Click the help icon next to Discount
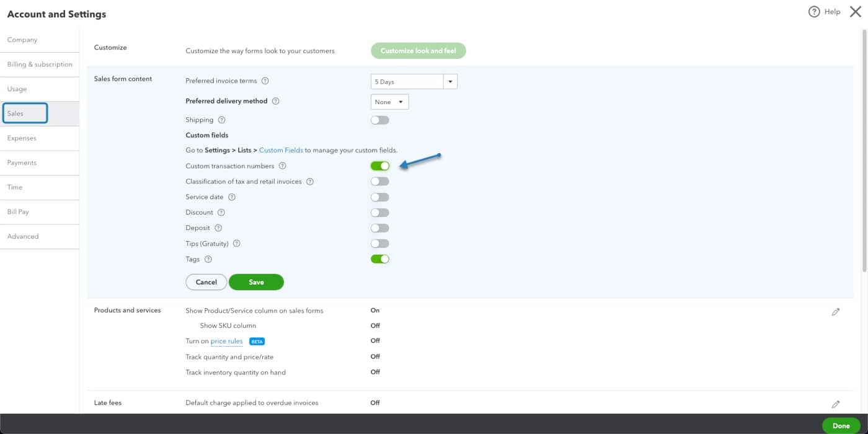Viewport: 868px width, 434px height. [221, 213]
